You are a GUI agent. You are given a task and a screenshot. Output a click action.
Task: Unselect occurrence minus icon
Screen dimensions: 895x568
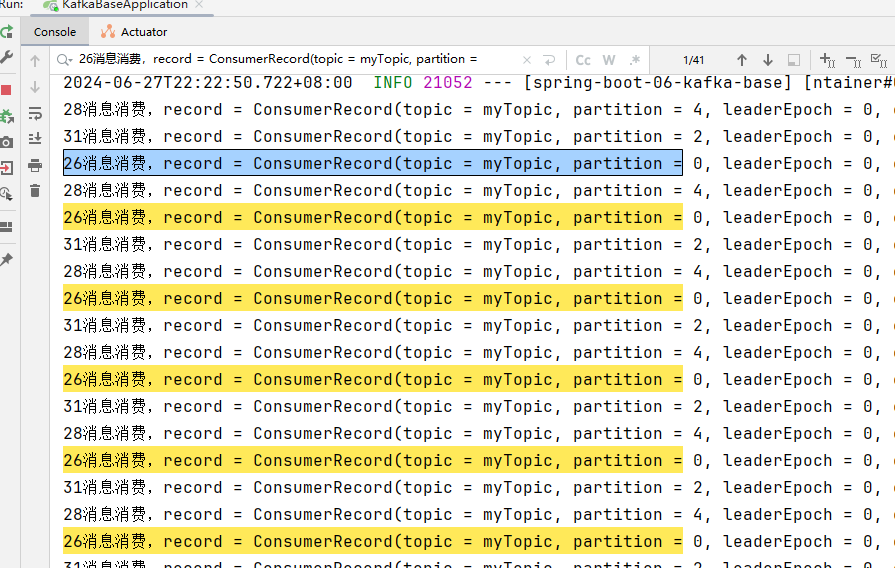(x=853, y=61)
